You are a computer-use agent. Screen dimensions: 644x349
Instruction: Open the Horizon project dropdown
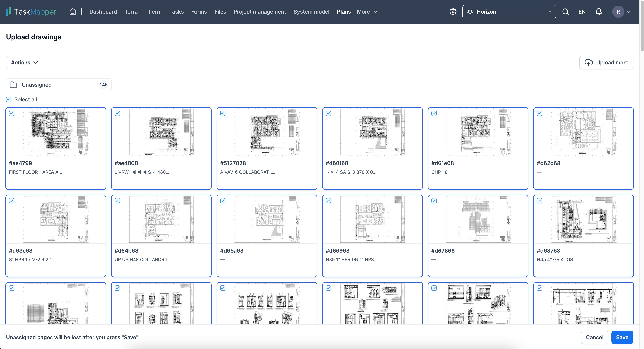509,12
